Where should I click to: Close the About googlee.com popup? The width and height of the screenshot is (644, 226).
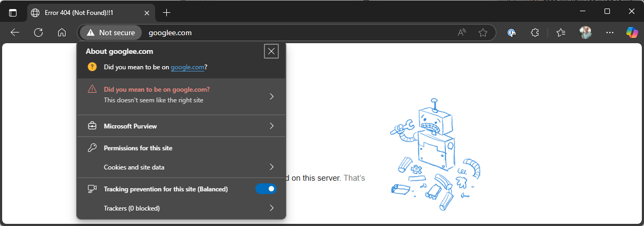click(x=271, y=51)
